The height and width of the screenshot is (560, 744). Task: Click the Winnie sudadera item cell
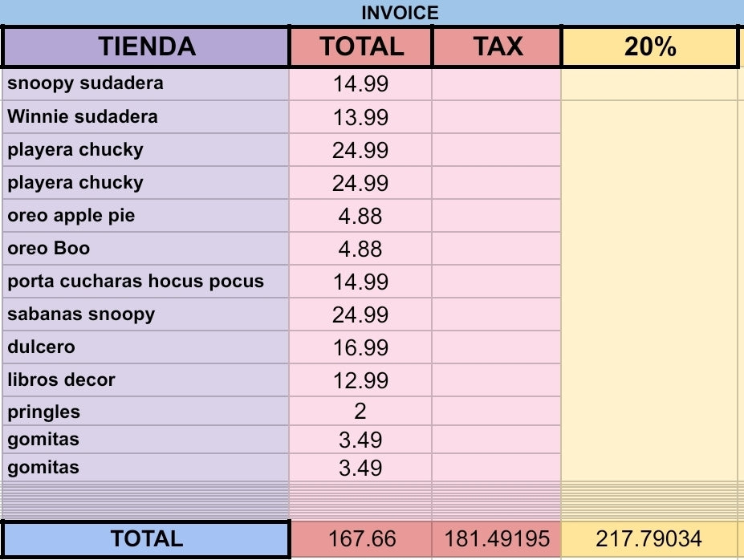click(146, 117)
